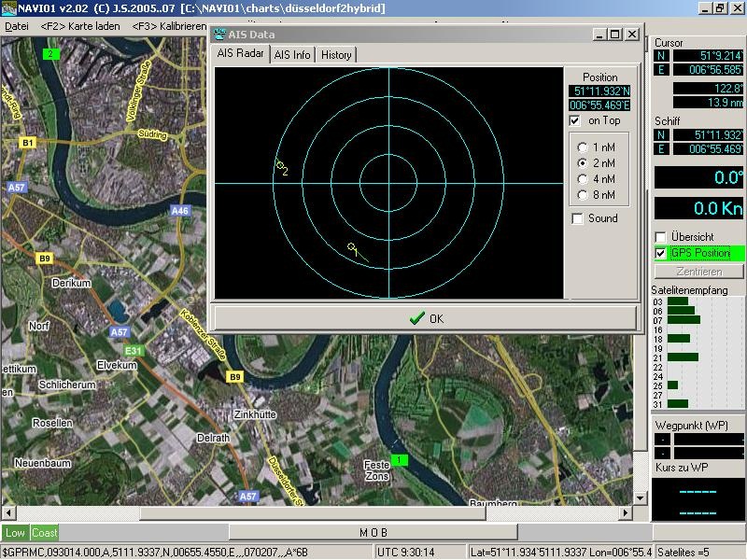Click the B9 road sign near Zinkhütte

[x=235, y=377]
